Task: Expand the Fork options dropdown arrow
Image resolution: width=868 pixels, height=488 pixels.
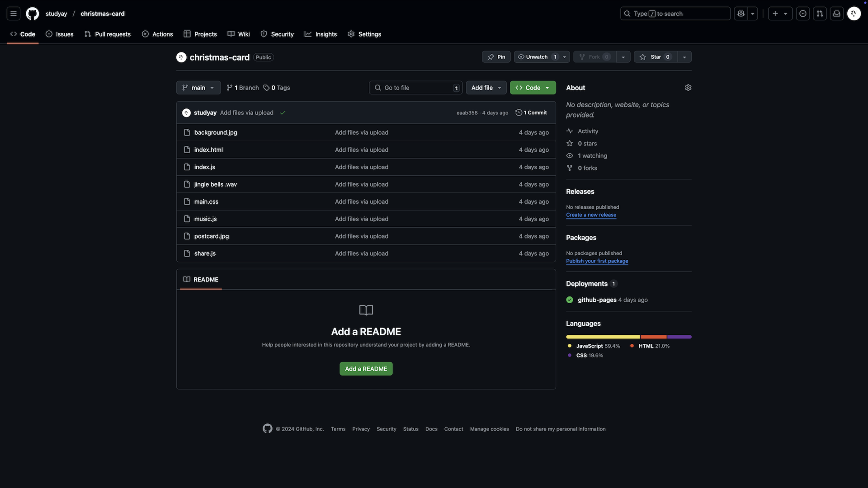Action: [x=623, y=57]
